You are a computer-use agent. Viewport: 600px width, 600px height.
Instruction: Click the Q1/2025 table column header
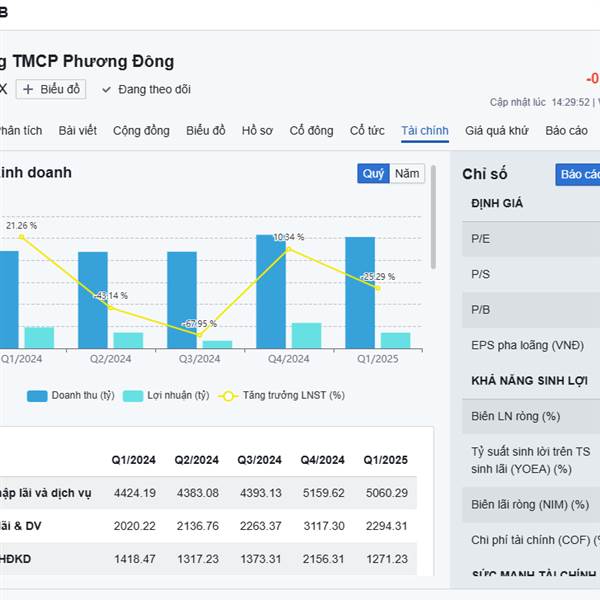(386, 460)
